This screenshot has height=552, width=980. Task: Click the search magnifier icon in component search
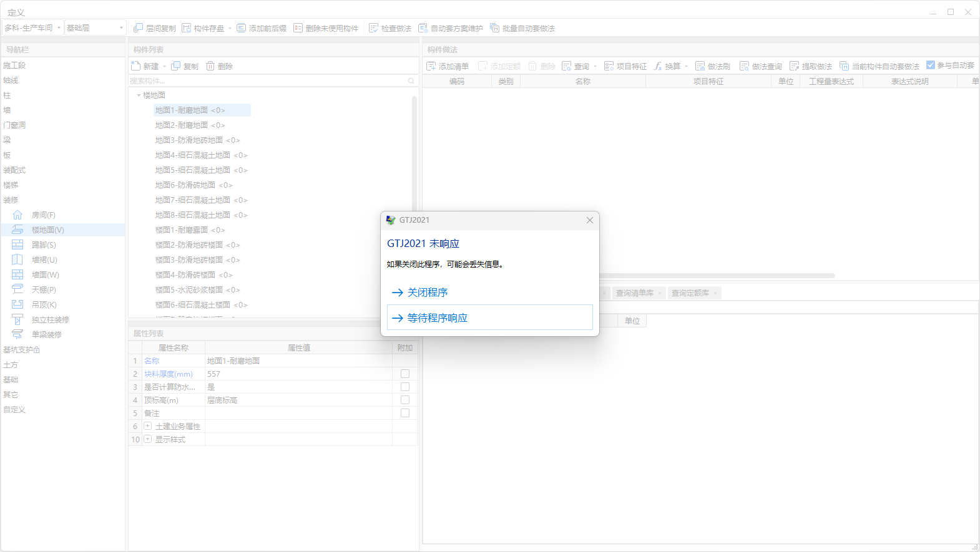(411, 81)
